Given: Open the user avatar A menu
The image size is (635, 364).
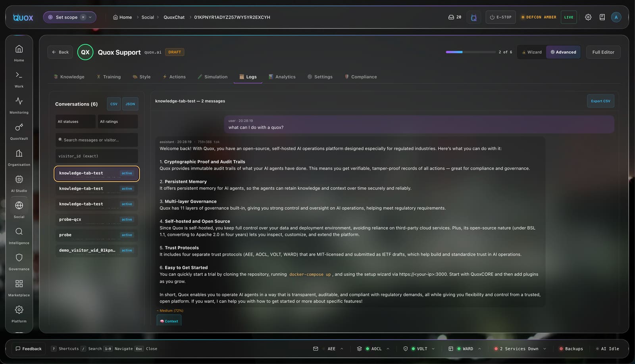Looking at the screenshot, I should point(616,17).
